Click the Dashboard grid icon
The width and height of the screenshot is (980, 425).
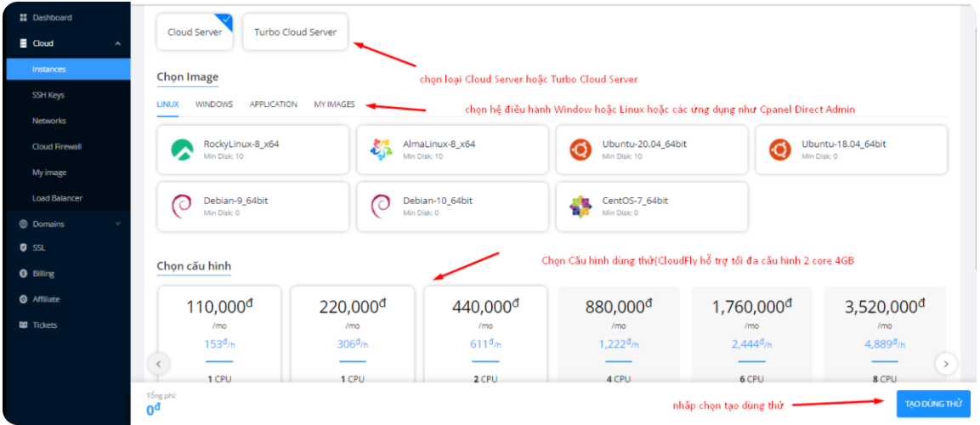(x=24, y=18)
